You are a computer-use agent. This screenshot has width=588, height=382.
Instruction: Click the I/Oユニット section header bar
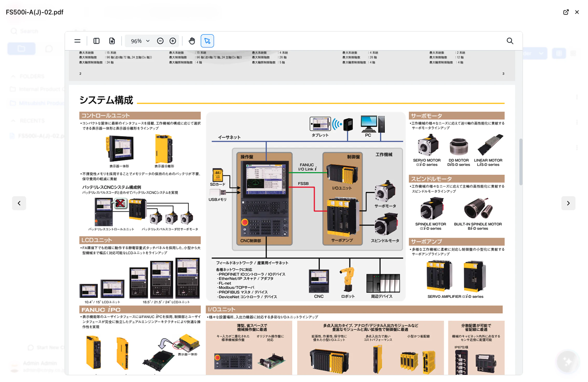354,309
